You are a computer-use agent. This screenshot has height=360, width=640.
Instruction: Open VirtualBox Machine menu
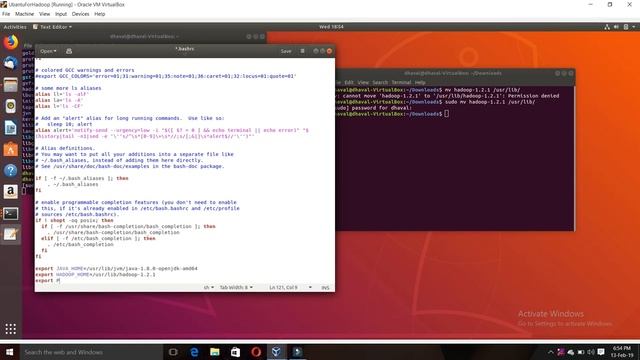click(24, 14)
